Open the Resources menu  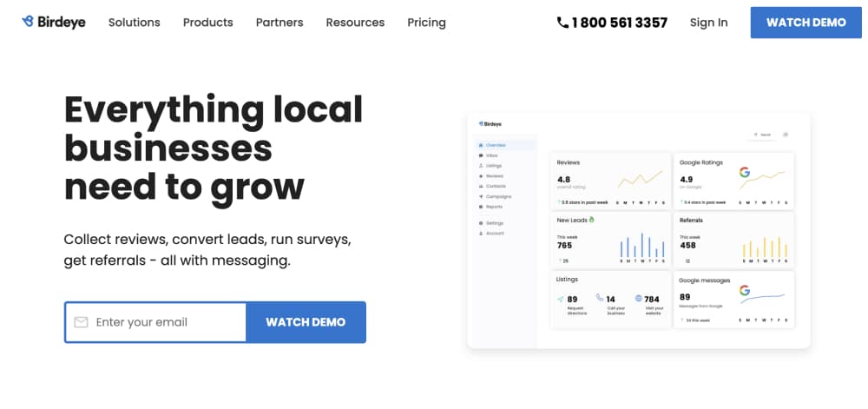(x=355, y=23)
